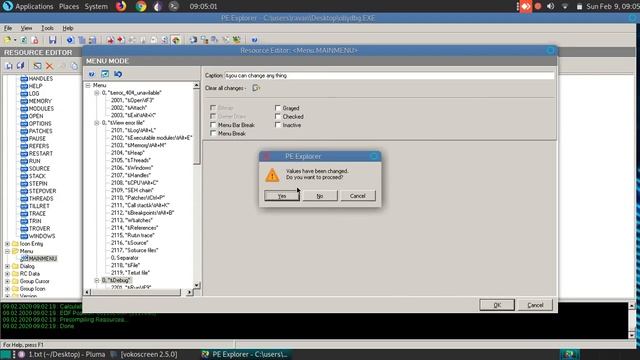Click the Clear all changes icon
This screenshot has height=360, width=640.
(256, 88)
